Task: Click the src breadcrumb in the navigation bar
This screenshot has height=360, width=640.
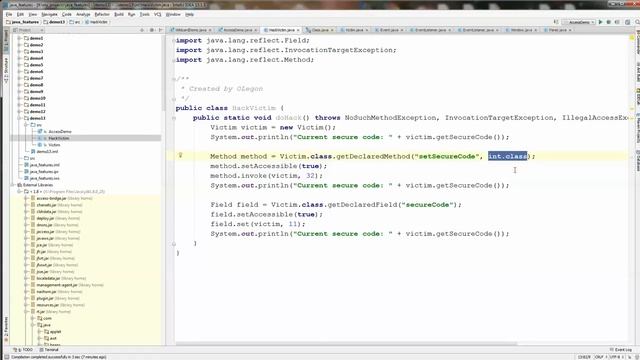Action: [75, 22]
